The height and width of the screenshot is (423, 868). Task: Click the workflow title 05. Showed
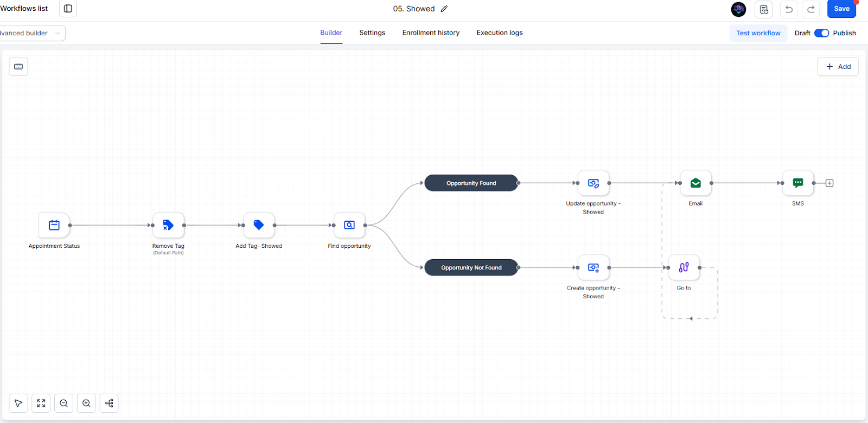click(x=414, y=9)
